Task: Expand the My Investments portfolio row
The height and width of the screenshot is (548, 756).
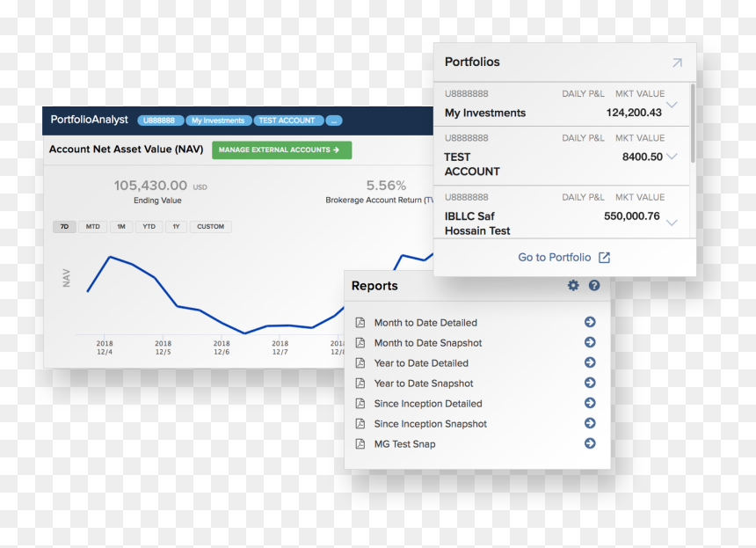Action: (x=672, y=106)
